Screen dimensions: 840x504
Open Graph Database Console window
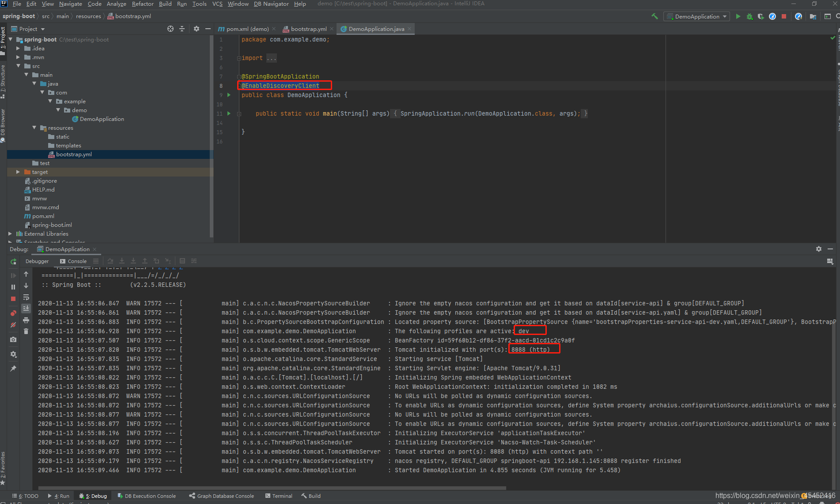pyautogui.click(x=222, y=496)
